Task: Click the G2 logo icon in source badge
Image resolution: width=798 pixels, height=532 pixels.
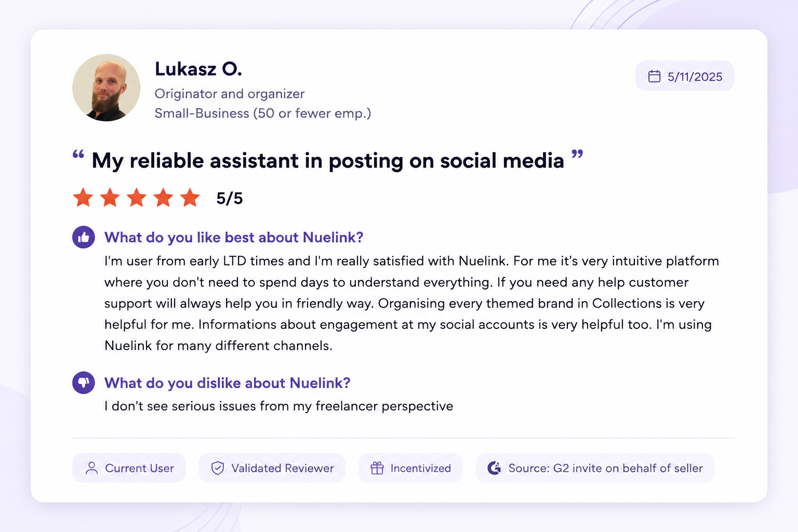Action: (494, 468)
